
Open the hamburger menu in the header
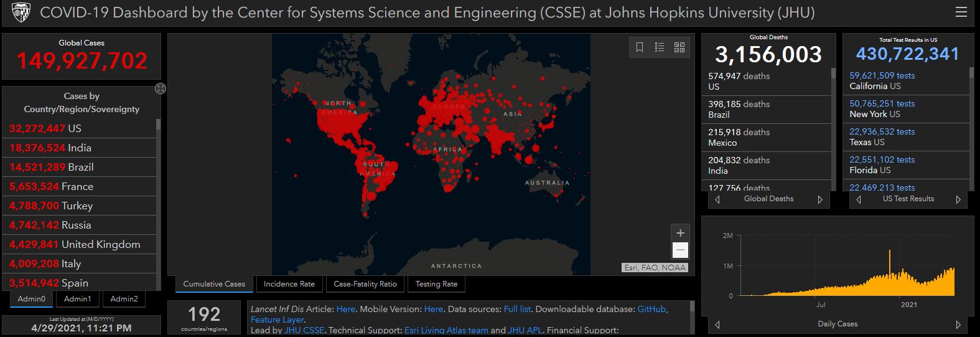pos(961,12)
